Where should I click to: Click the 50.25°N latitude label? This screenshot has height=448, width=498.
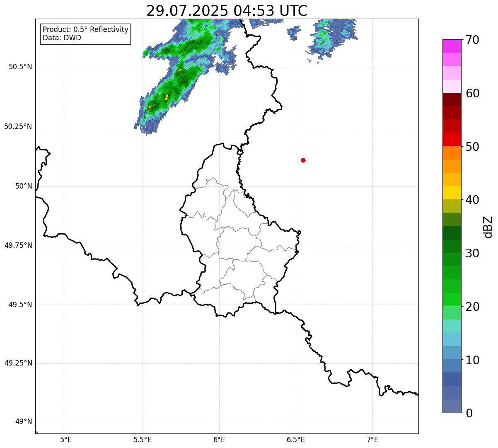coord(18,126)
